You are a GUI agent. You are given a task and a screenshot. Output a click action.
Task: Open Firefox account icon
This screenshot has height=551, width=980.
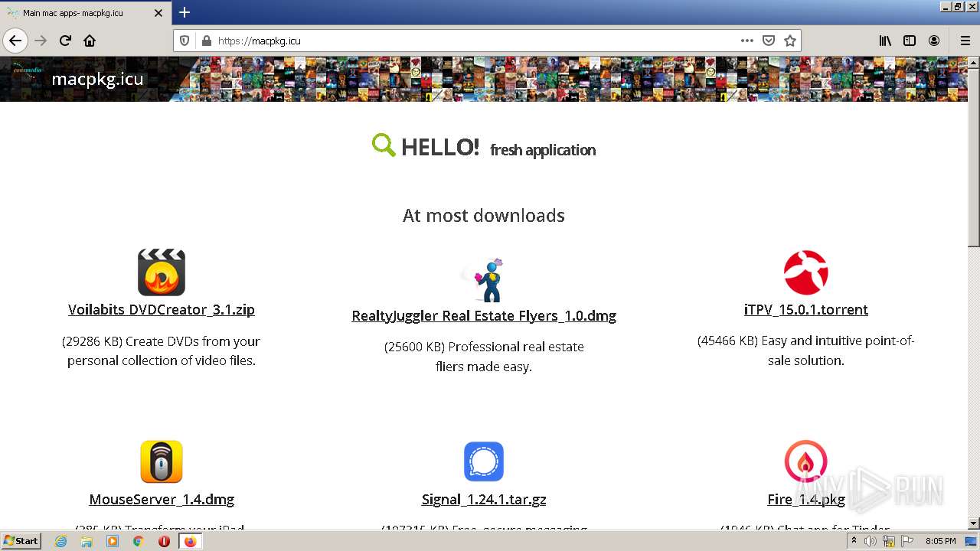click(934, 41)
